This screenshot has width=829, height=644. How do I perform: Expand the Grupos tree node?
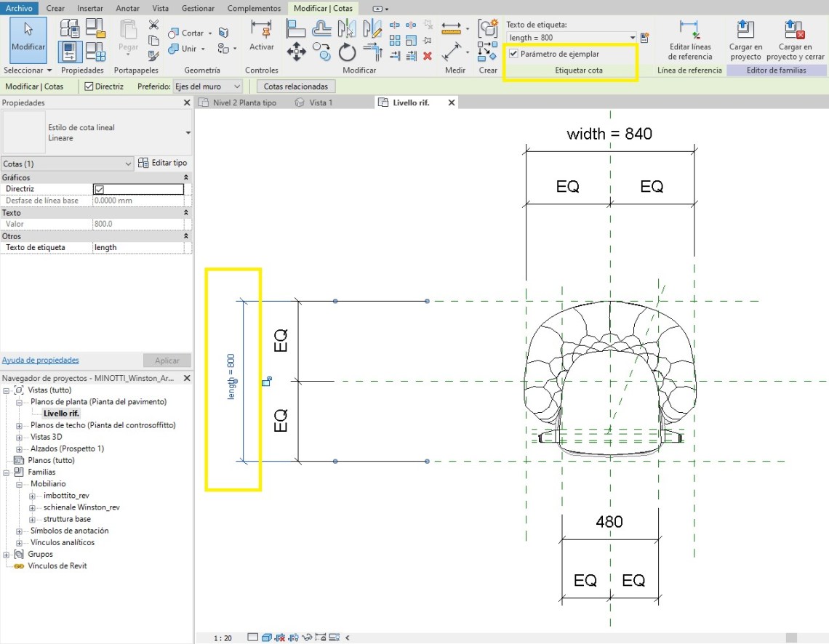point(7,554)
